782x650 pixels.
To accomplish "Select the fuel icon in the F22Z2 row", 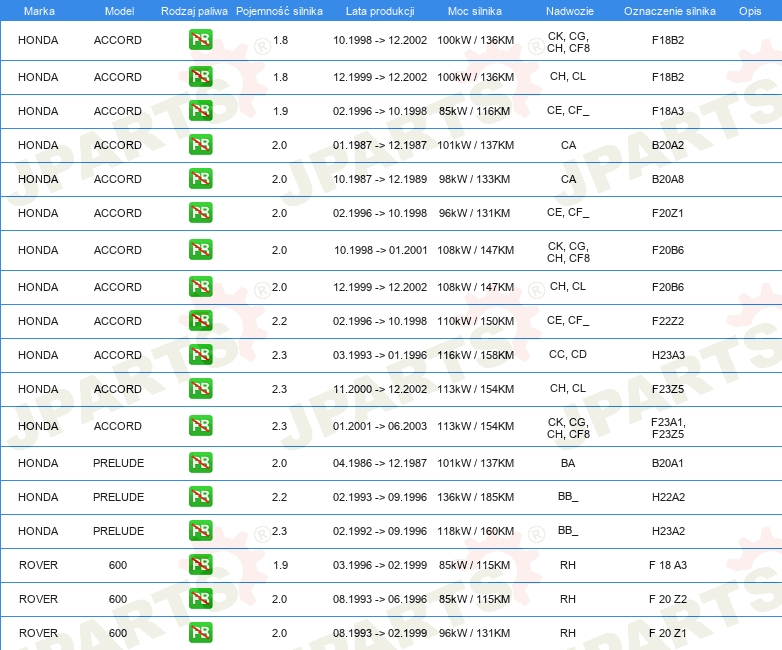I will (200, 320).
